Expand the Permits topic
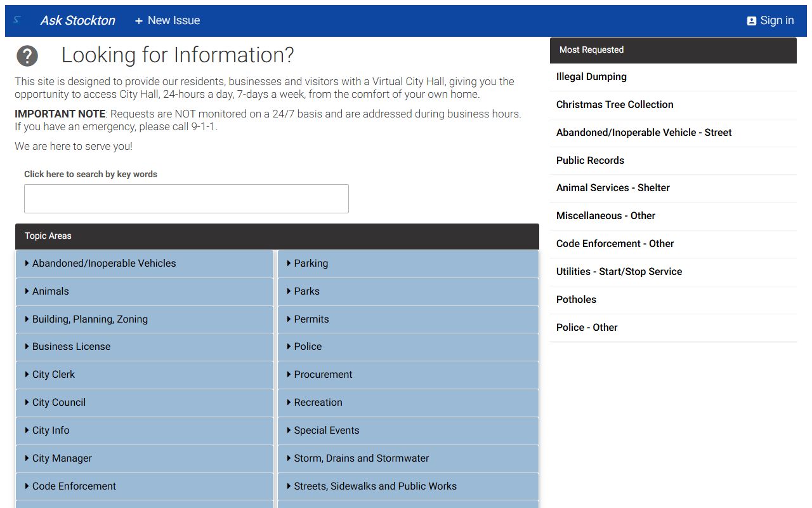The height and width of the screenshot is (508, 812). click(x=408, y=319)
